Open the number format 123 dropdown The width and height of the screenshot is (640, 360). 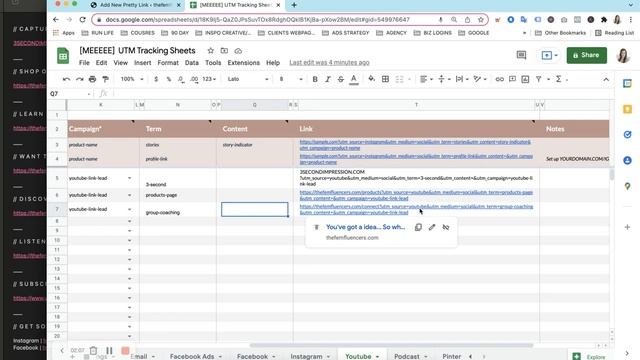209,79
